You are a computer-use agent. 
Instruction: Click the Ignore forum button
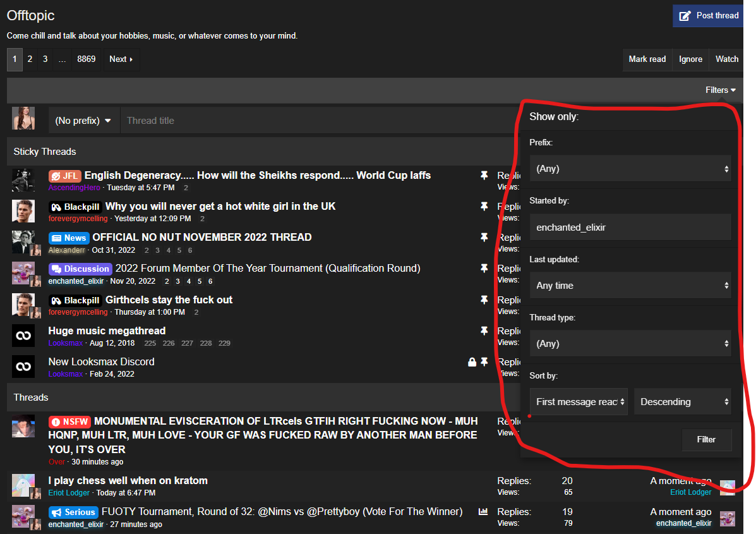[x=690, y=59]
